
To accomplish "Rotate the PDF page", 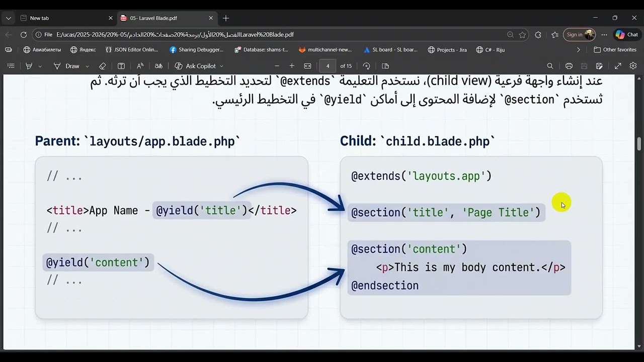I will pos(366,66).
